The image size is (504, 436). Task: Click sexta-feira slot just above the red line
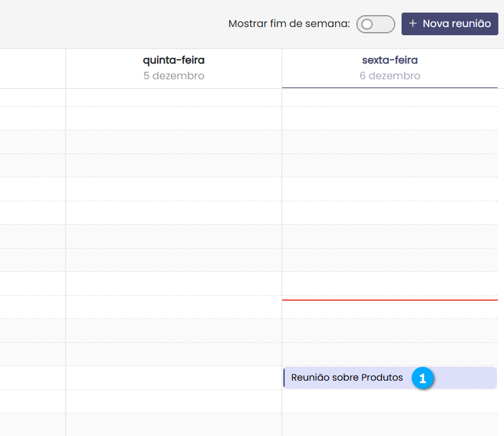point(390,288)
